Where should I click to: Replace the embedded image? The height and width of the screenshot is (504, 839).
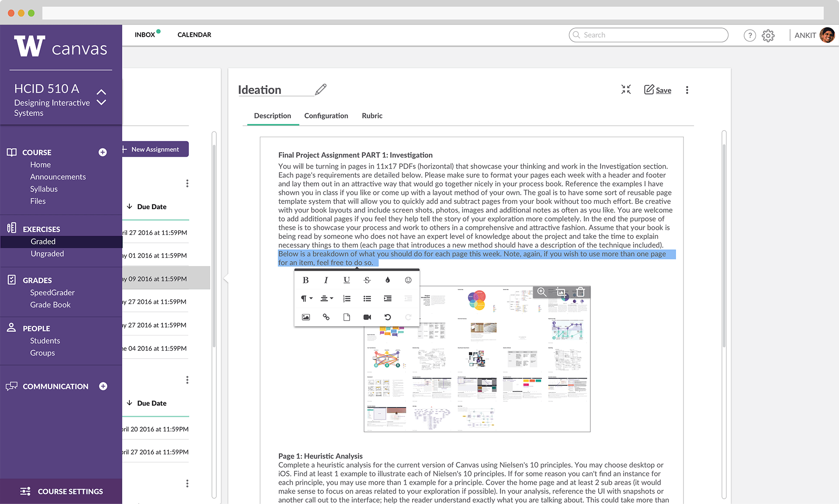pyautogui.click(x=561, y=292)
